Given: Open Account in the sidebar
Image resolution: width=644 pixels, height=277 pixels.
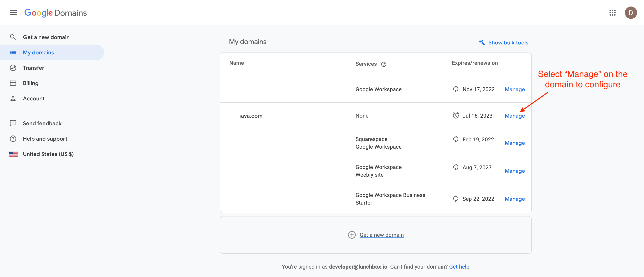Looking at the screenshot, I should [52, 98].
